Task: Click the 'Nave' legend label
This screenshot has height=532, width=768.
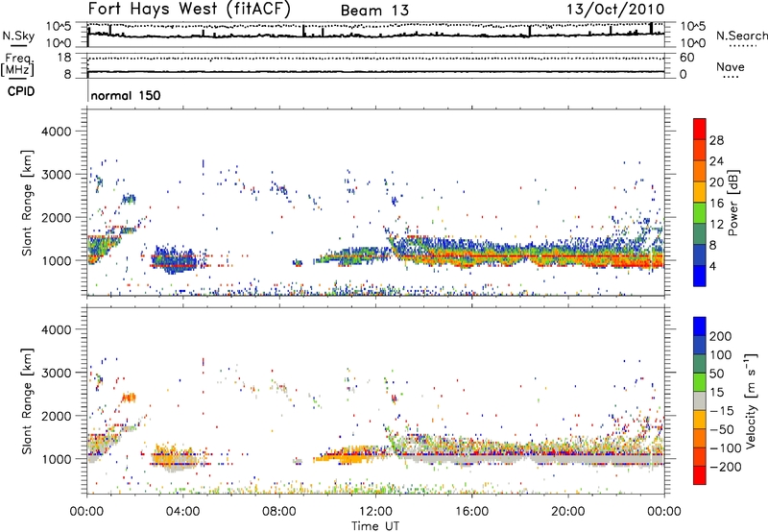Action: pyautogui.click(x=730, y=66)
